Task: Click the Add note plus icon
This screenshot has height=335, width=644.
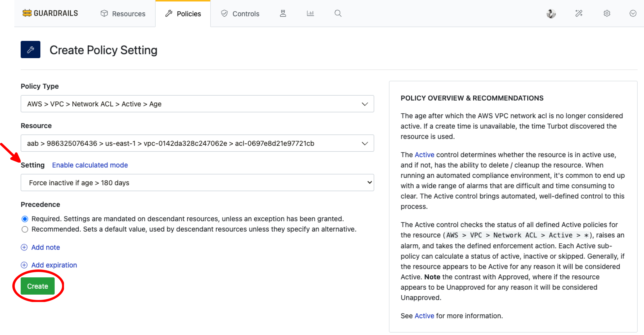Action: pos(24,247)
